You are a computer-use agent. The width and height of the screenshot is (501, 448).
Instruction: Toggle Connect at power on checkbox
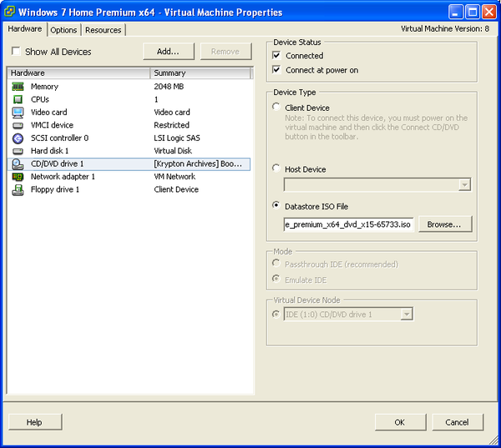[276, 70]
